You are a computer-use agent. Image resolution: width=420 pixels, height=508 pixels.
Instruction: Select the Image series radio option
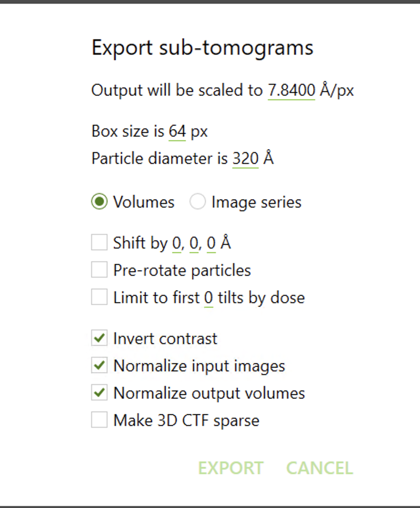(198, 202)
